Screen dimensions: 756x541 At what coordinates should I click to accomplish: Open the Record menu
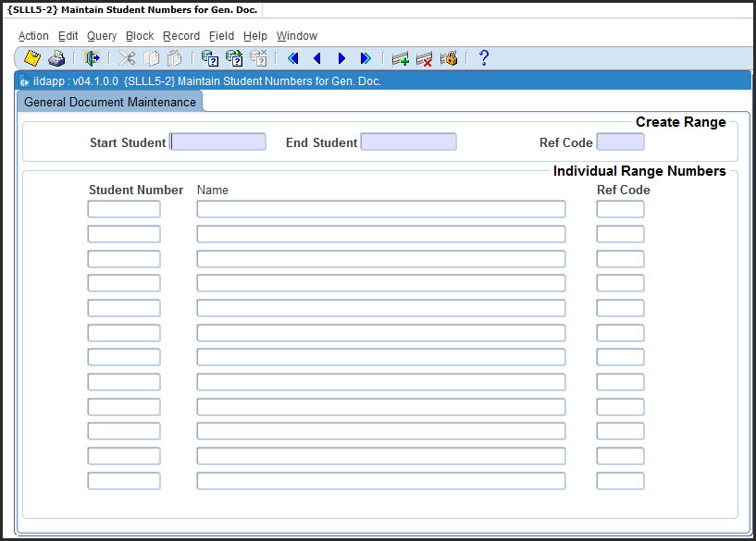click(181, 36)
